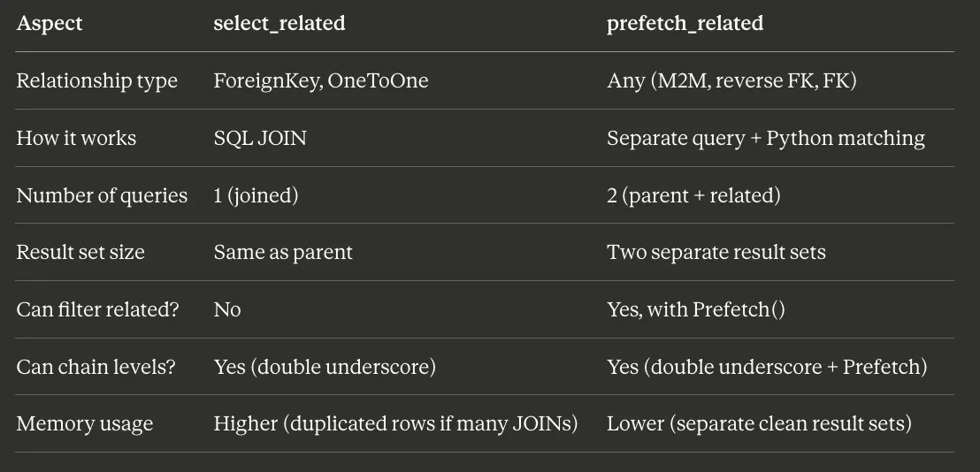
Task: Click the "select_related" column header
Action: [x=279, y=24]
